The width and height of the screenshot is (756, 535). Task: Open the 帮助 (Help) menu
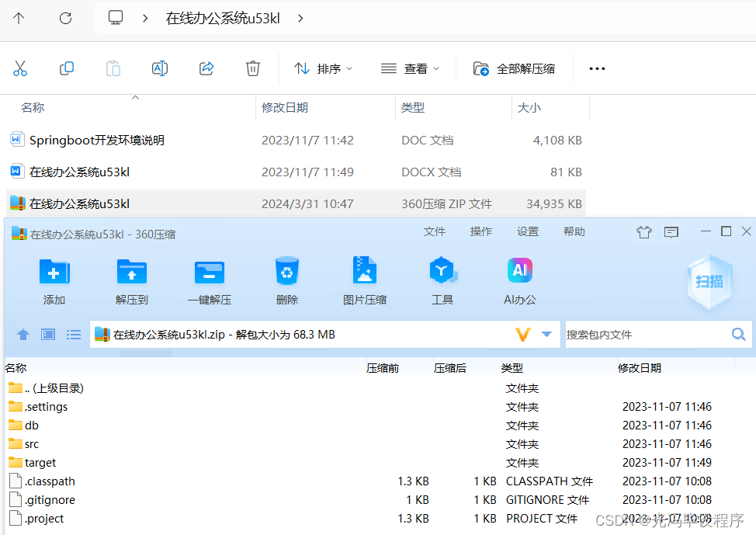(574, 231)
